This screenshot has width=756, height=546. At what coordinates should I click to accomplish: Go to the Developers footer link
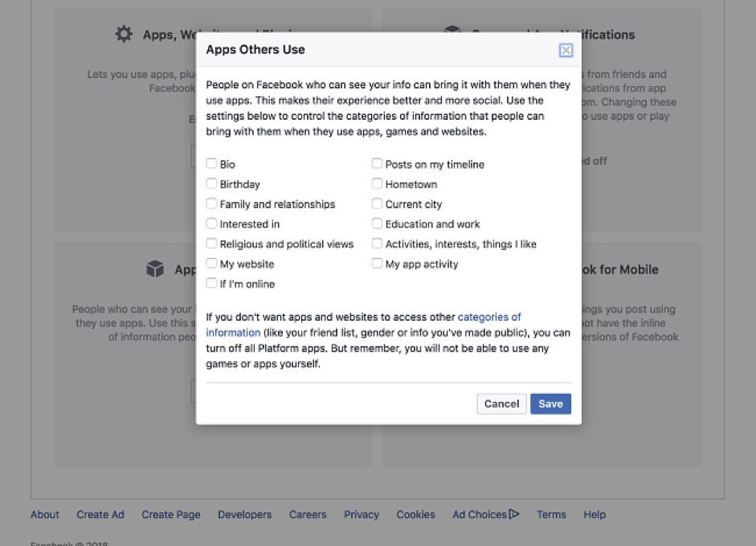pos(244,515)
